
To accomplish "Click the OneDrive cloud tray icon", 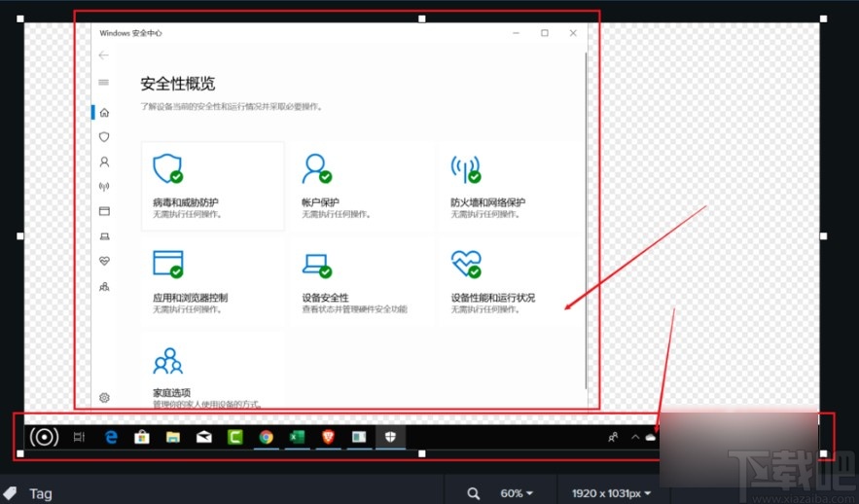I will point(650,437).
